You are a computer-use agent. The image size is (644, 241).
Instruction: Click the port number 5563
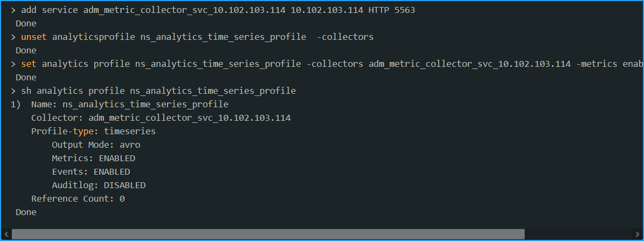click(405, 10)
